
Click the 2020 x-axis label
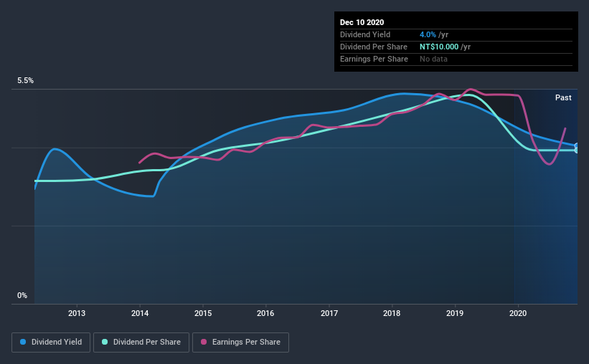518,313
